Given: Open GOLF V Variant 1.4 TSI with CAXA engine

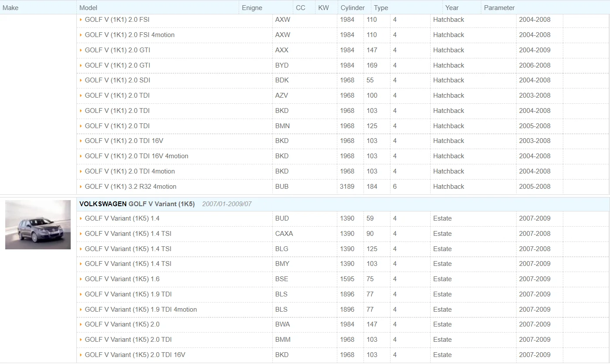Looking at the screenshot, I should [x=128, y=234].
